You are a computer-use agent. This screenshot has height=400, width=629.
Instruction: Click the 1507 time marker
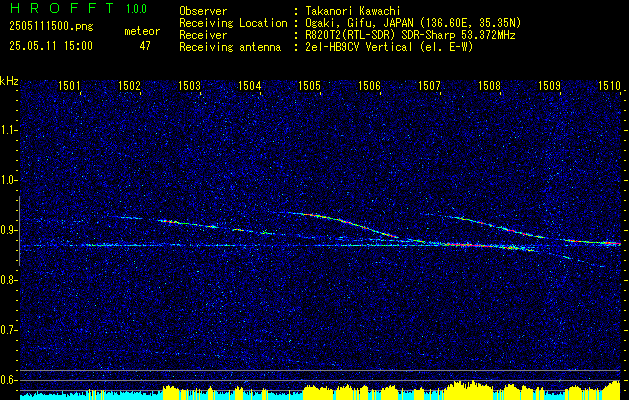(430, 85)
